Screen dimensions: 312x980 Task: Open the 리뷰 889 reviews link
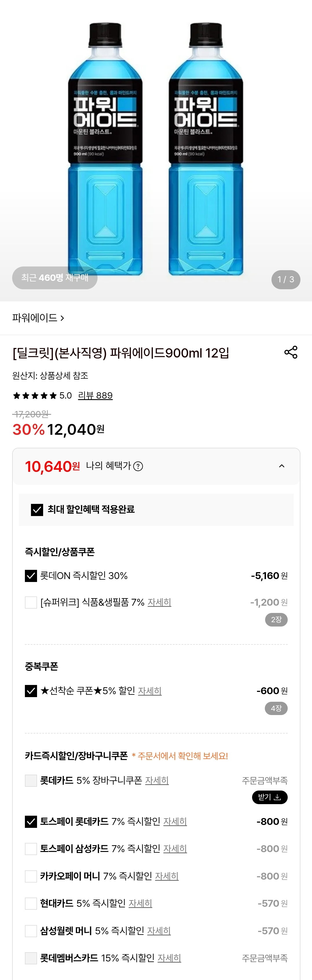[95, 395]
